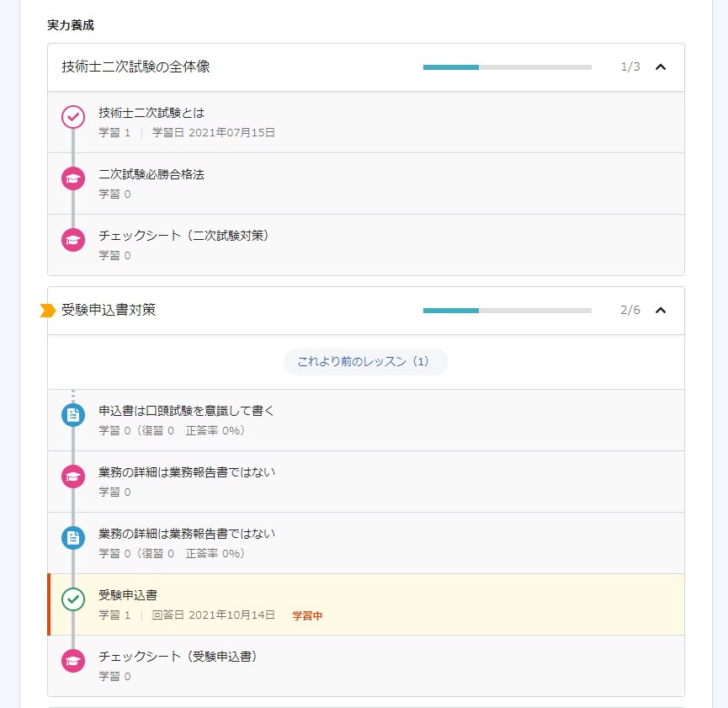The width and height of the screenshot is (728, 708).
Task: Click pink graduation cap icon for 業務の詳細は業務報告書ではない
Action: pyautogui.click(x=73, y=476)
